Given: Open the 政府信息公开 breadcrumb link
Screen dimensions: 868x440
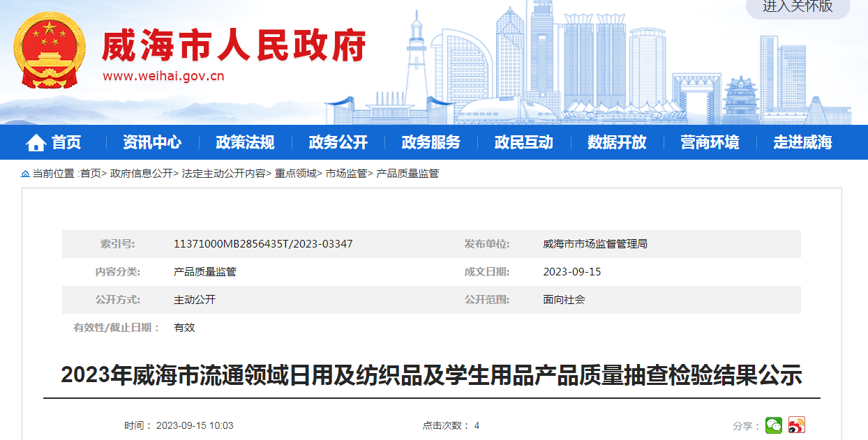Looking at the screenshot, I should tap(141, 174).
